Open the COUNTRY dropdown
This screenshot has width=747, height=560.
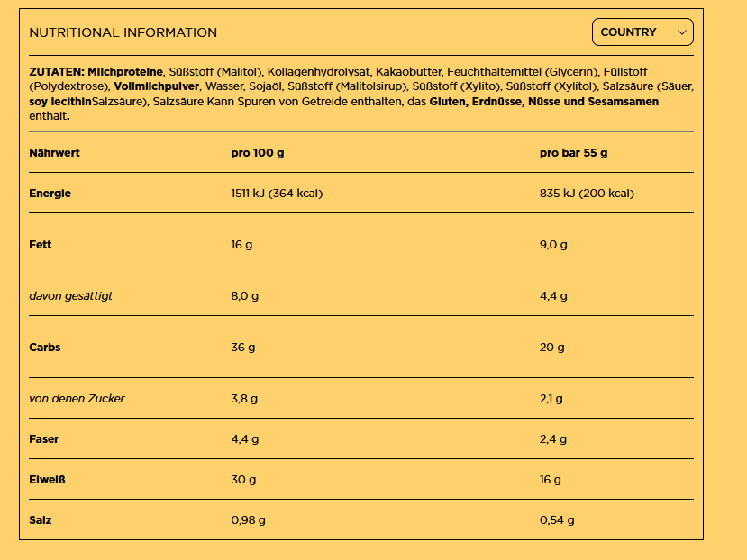642,32
